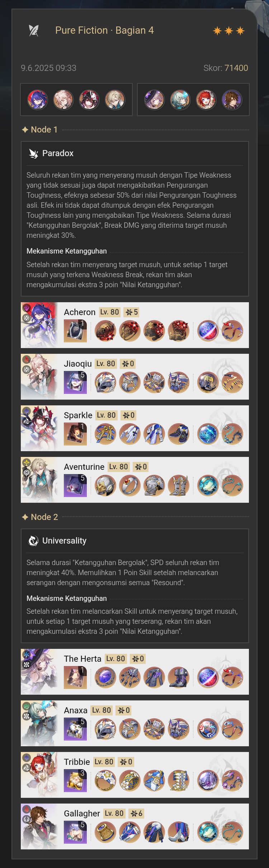The image size is (269, 868).
Task: Click the Pure Fiction Bagian 4 title
Action: [104, 30]
